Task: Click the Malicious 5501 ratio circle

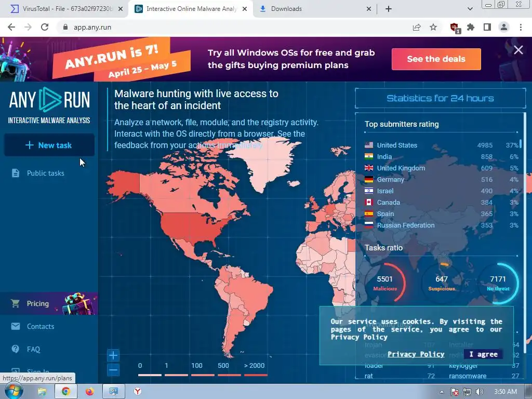Action: pos(385,283)
